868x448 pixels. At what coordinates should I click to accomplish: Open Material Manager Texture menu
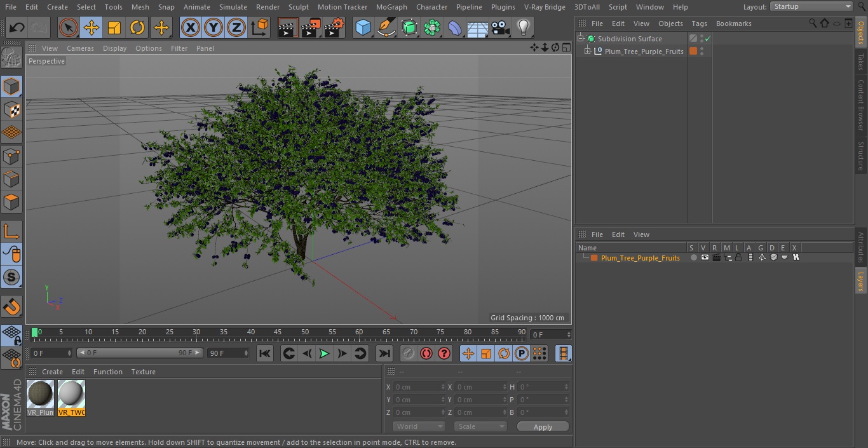(143, 372)
